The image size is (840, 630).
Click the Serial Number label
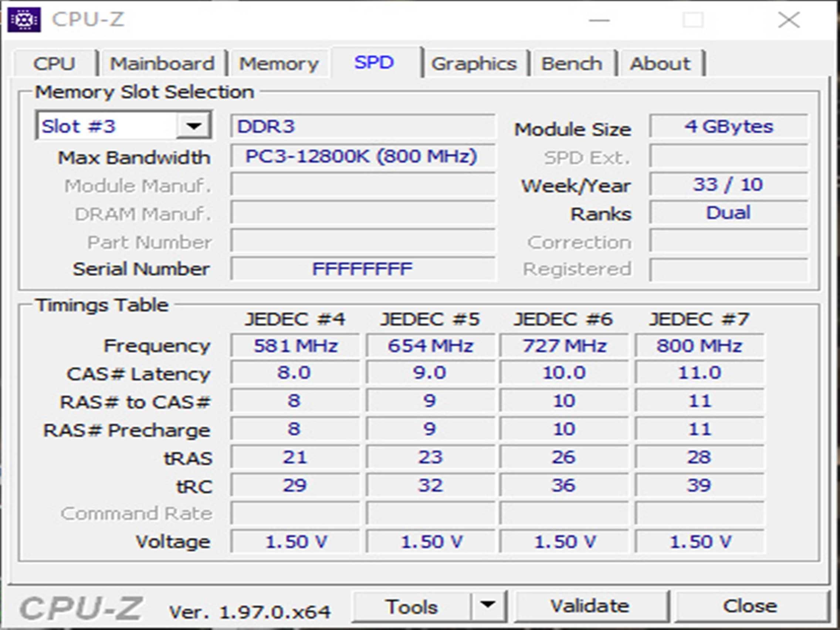pos(141,269)
